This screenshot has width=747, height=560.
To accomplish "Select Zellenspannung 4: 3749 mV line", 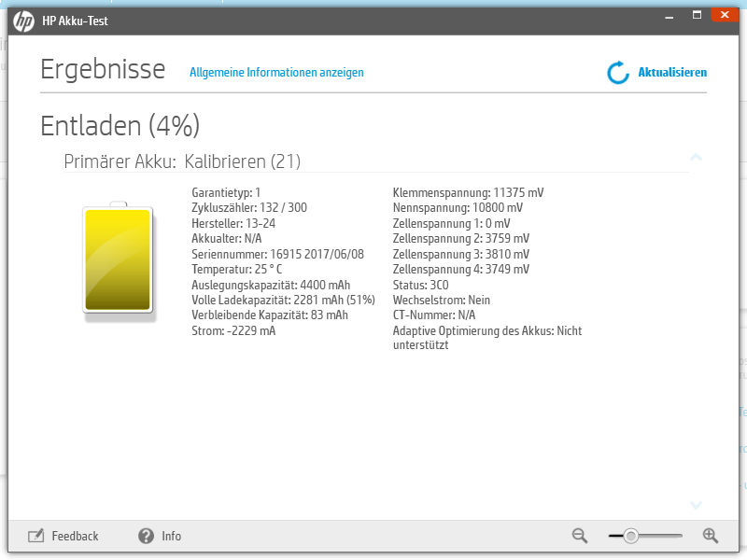I will tap(460, 269).
